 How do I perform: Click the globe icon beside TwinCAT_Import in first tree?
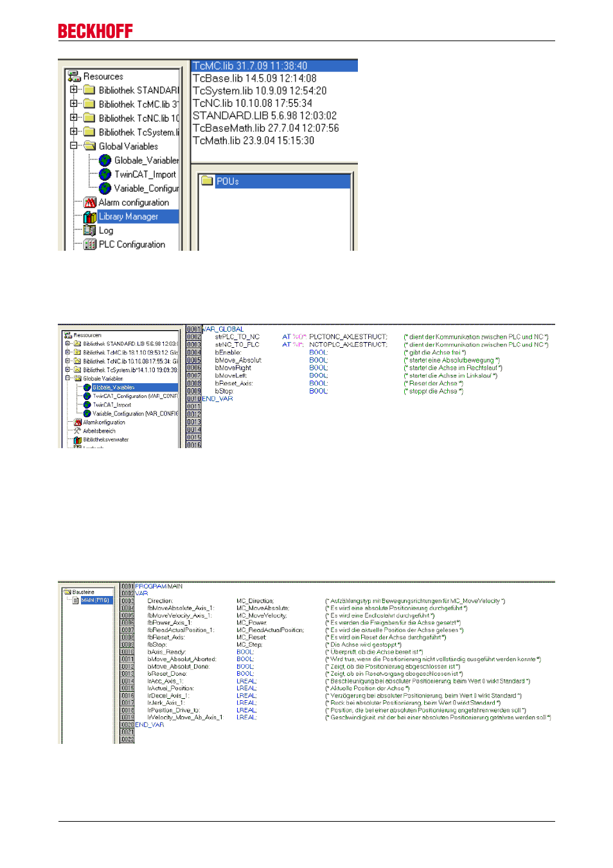pyautogui.click(x=105, y=174)
